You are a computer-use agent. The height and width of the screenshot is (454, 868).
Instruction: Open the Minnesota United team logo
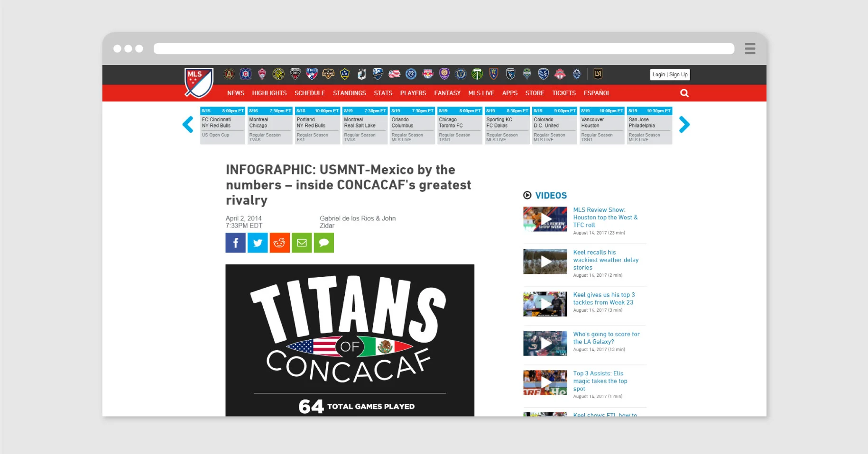tap(361, 74)
